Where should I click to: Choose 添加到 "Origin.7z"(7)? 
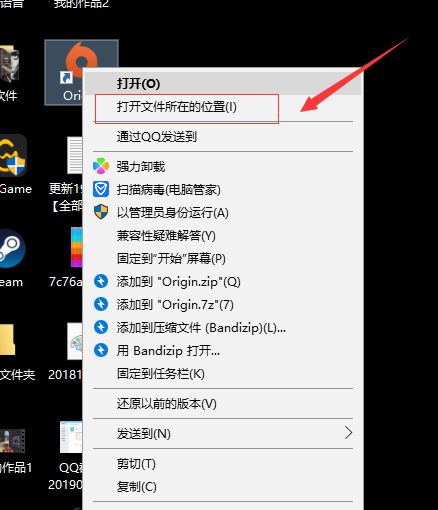coord(223,305)
